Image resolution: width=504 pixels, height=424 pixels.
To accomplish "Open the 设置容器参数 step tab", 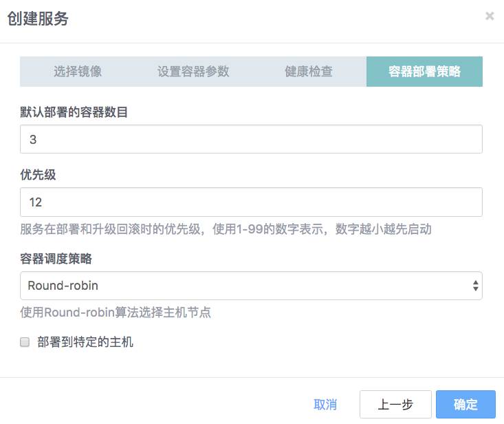I will [x=193, y=72].
